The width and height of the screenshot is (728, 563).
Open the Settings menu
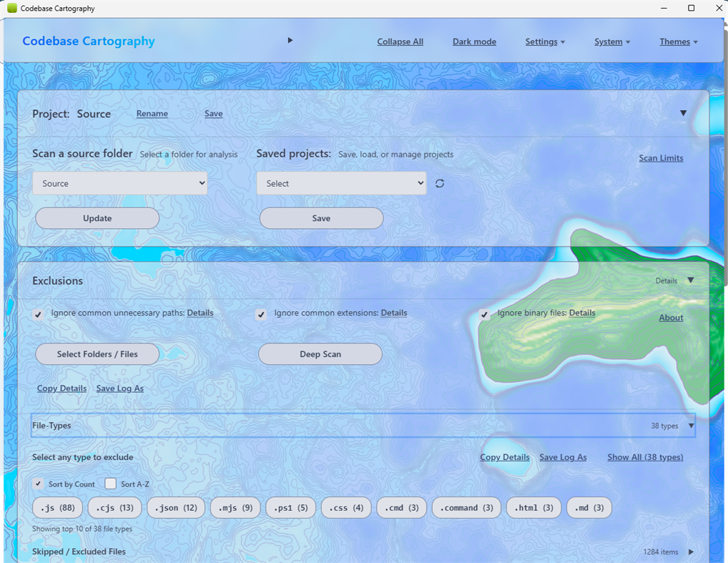pyautogui.click(x=545, y=41)
